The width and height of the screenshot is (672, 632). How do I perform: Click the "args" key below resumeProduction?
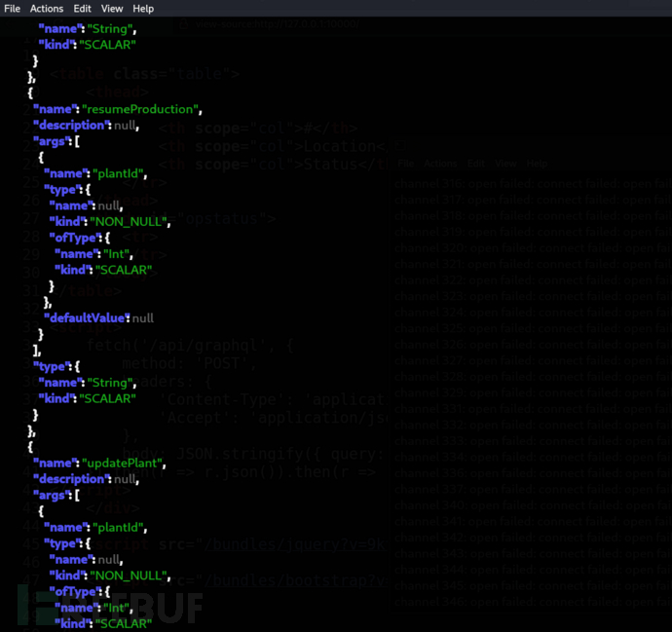pos(54,141)
